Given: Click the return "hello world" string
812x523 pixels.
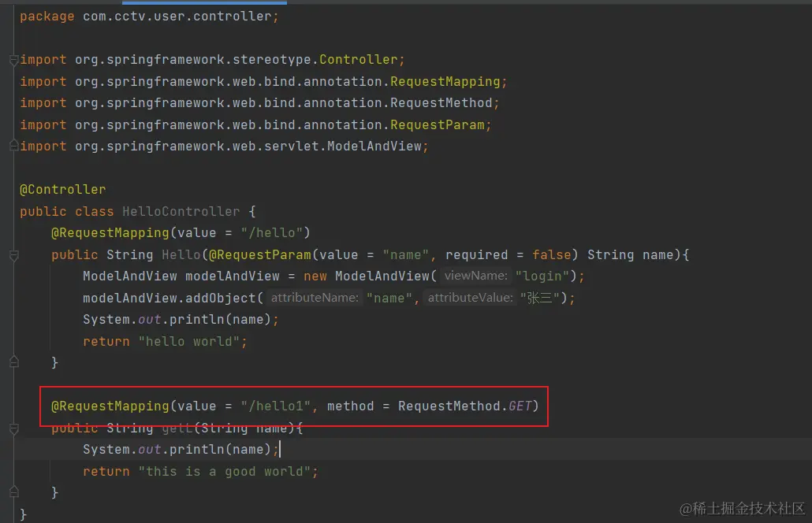Looking at the screenshot, I should pyautogui.click(x=188, y=341).
